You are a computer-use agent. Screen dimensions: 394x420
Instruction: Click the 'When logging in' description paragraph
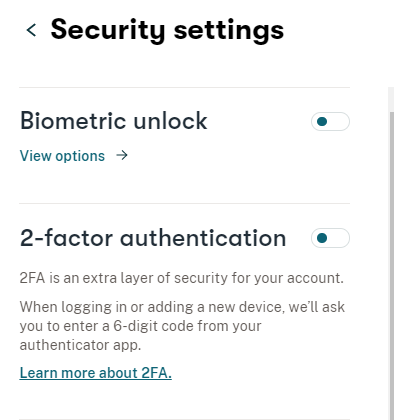pyautogui.click(x=182, y=326)
